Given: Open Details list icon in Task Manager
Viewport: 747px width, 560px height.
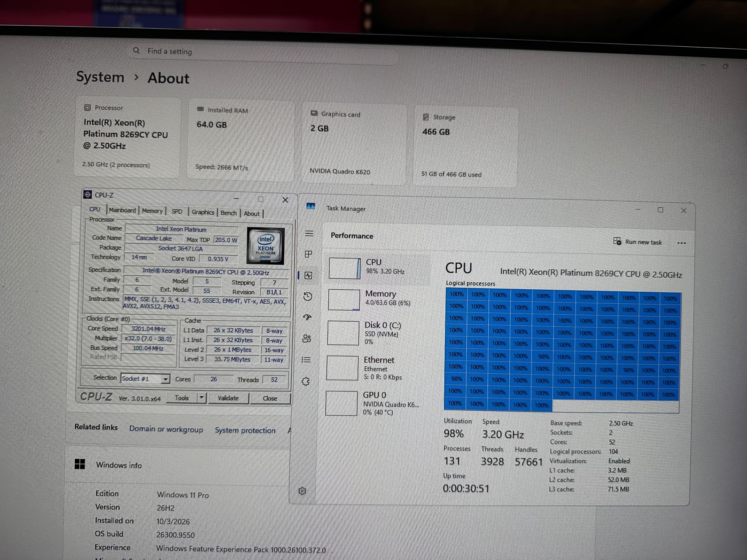Looking at the screenshot, I should coord(306,360).
